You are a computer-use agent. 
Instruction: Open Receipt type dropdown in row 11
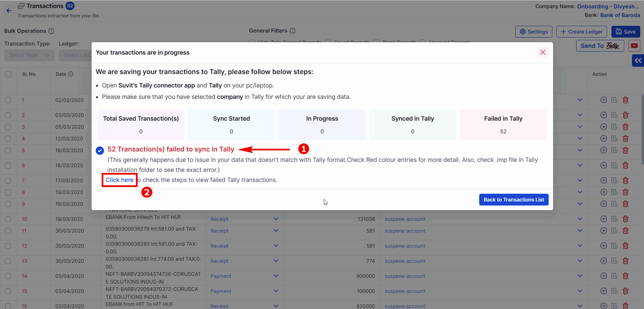click(x=244, y=231)
